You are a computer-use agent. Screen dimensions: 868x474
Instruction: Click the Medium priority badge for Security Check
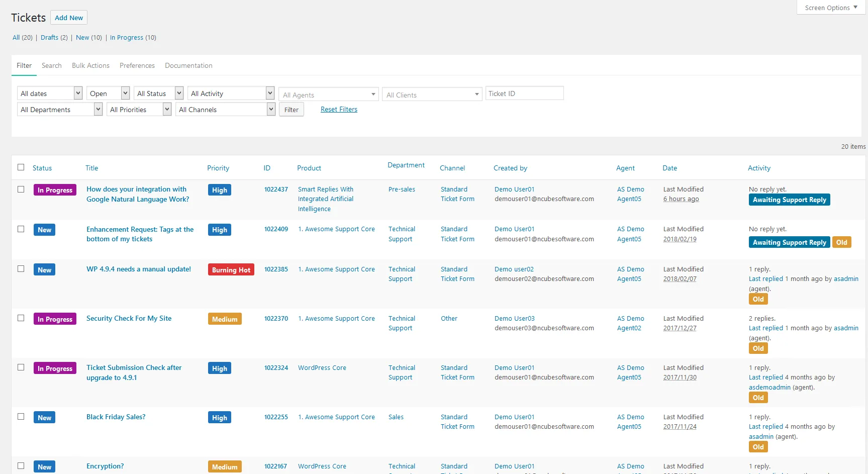[x=225, y=319]
